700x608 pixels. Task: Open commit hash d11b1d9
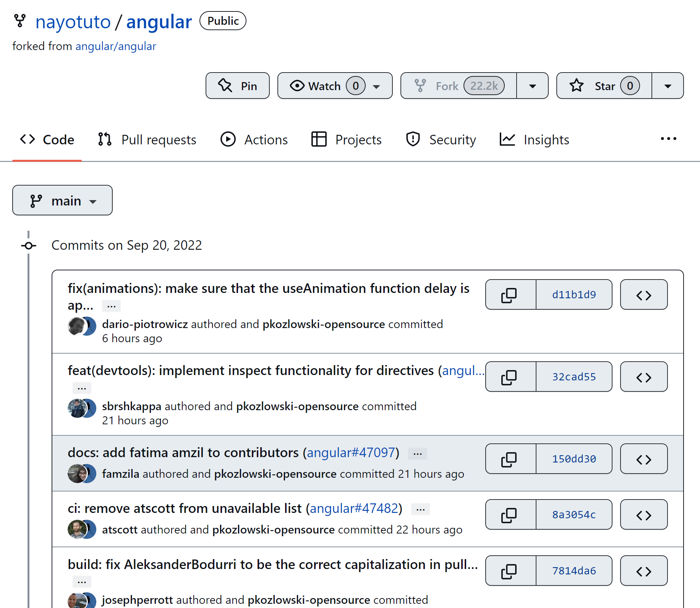574,294
